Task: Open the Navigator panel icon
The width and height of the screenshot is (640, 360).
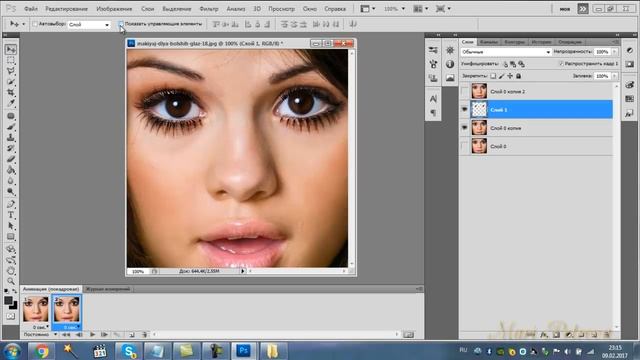Action: click(x=450, y=50)
